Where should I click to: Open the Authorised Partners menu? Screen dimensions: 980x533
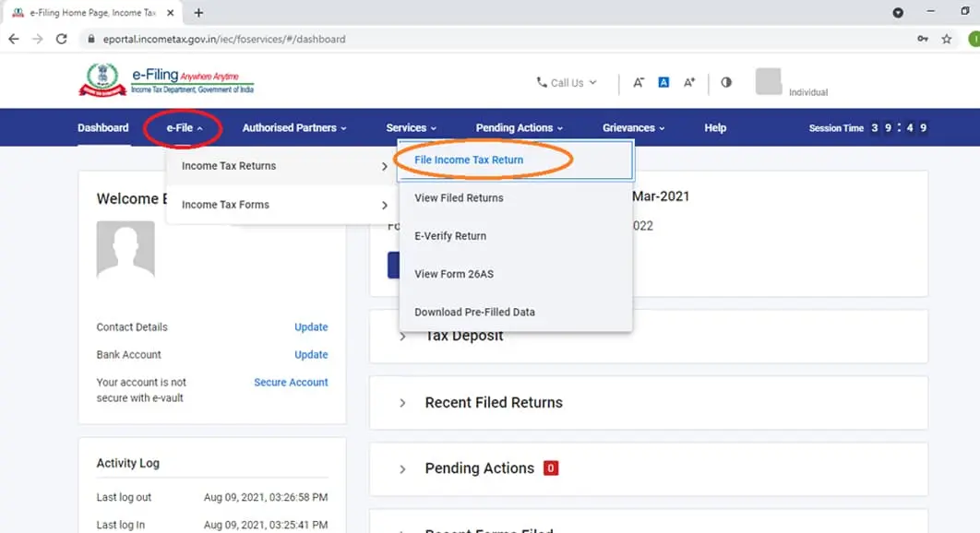tap(294, 127)
